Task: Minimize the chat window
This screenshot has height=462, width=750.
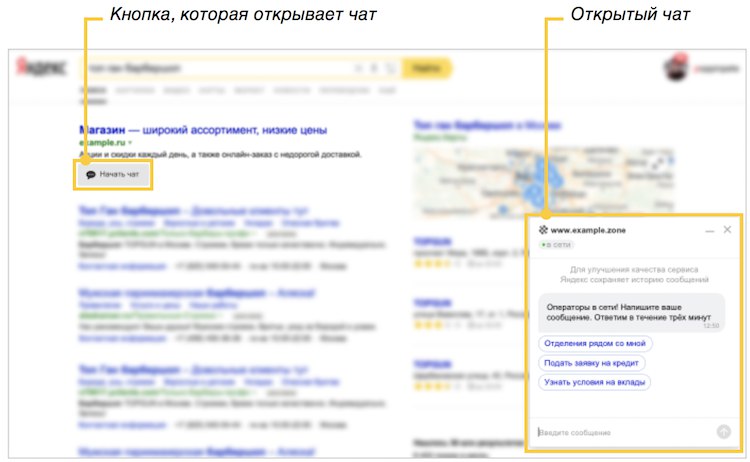Action: tap(710, 231)
